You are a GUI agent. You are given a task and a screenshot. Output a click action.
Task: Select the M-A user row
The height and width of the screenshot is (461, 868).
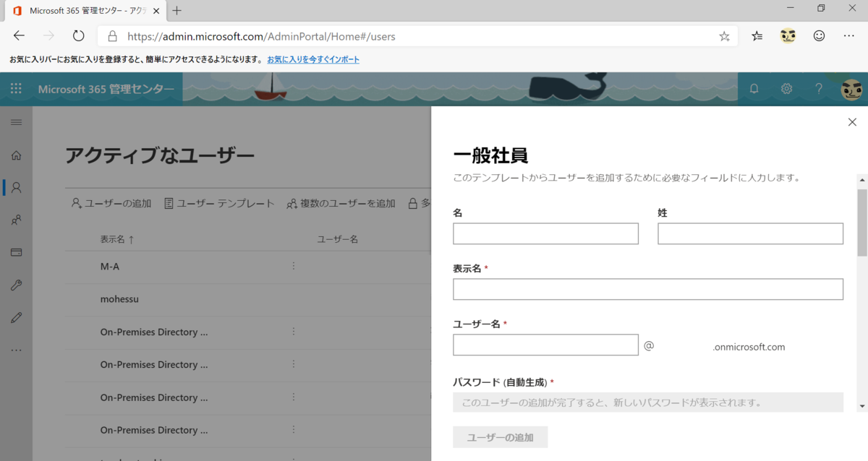[x=248, y=266]
